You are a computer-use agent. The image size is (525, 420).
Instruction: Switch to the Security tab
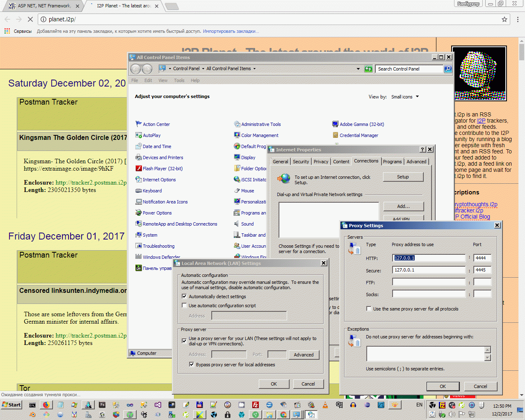(301, 162)
